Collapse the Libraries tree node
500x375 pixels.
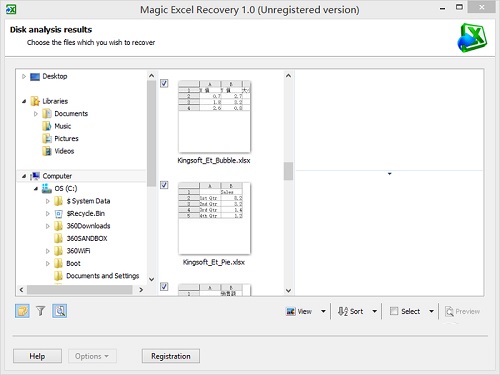(24, 101)
